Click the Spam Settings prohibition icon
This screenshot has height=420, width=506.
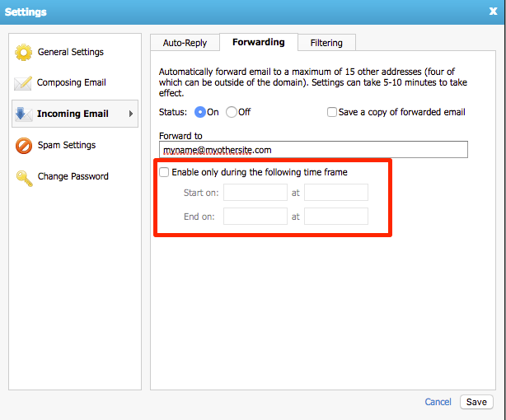click(23, 146)
